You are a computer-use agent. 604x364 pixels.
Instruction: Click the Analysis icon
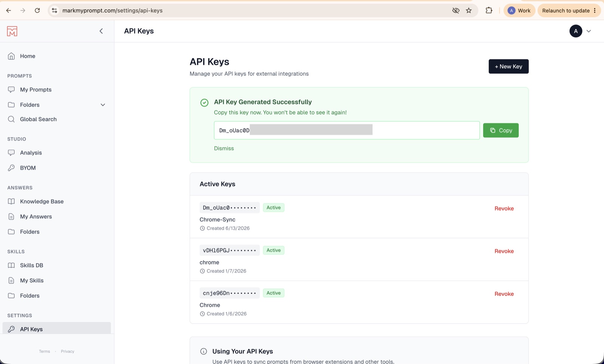point(11,153)
